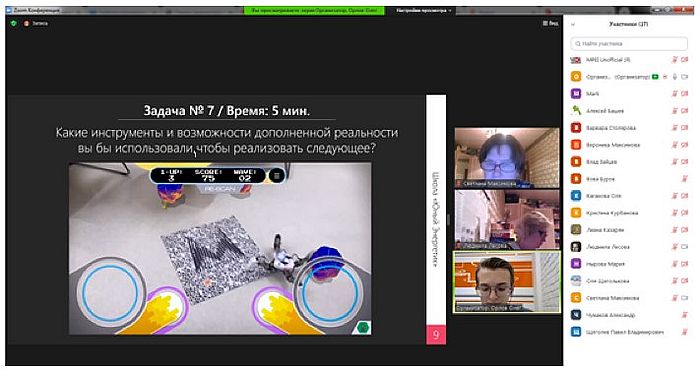The height and width of the screenshot is (370, 700).
Task: Click the MPEI Unofficial participant avatar
Action: (x=576, y=60)
